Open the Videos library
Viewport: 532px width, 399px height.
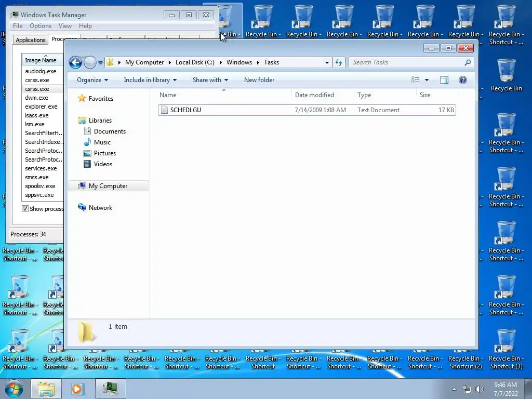click(103, 164)
